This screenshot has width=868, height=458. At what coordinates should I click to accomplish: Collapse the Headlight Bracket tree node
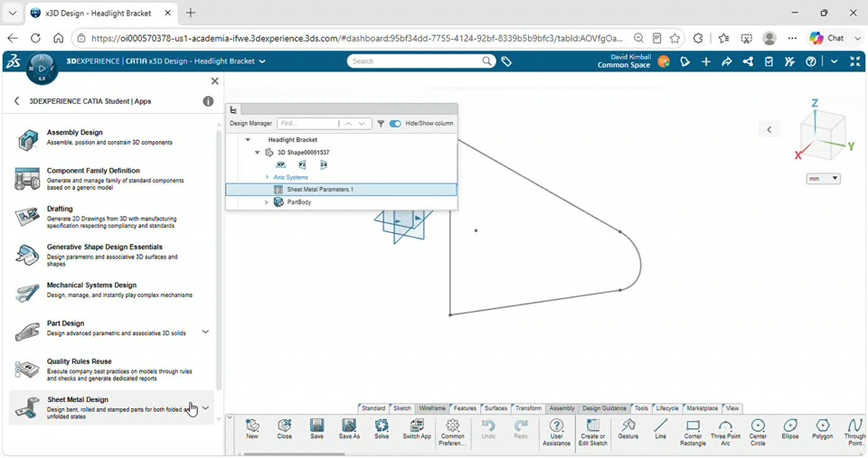(x=248, y=140)
